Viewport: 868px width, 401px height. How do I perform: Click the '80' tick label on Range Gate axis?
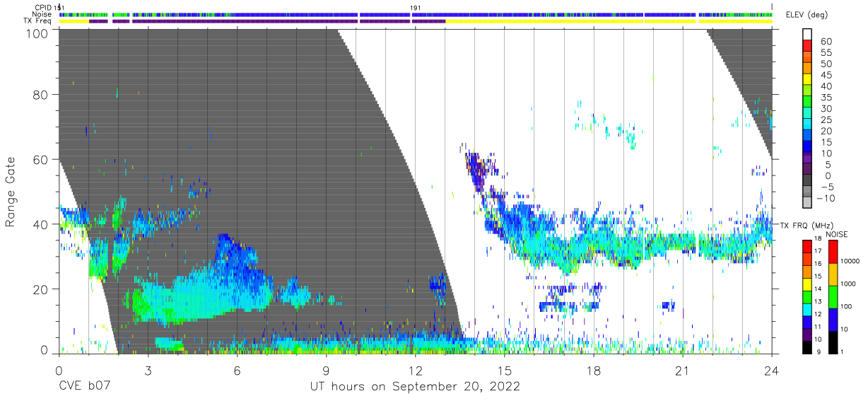point(41,95)
